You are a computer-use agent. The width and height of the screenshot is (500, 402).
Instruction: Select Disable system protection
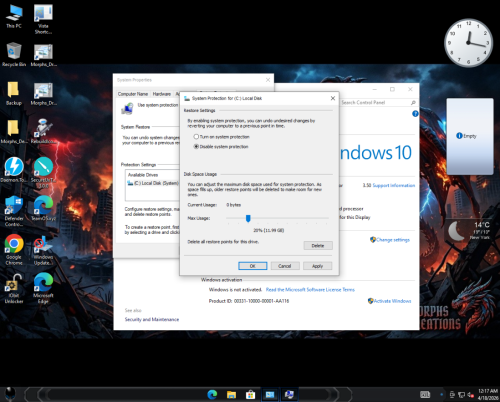(x=221, y=146)
